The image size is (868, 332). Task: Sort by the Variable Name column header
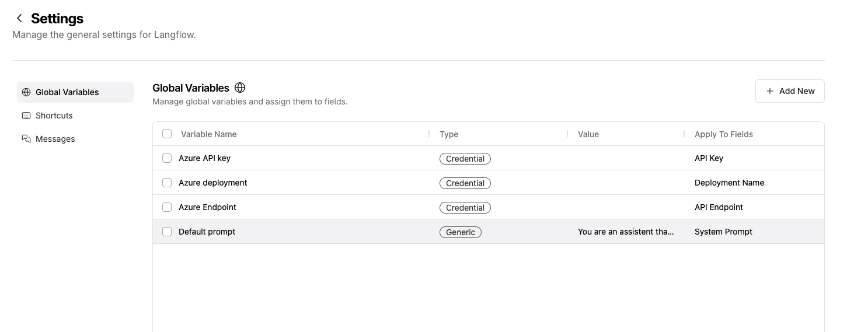(x=209, y=134)
